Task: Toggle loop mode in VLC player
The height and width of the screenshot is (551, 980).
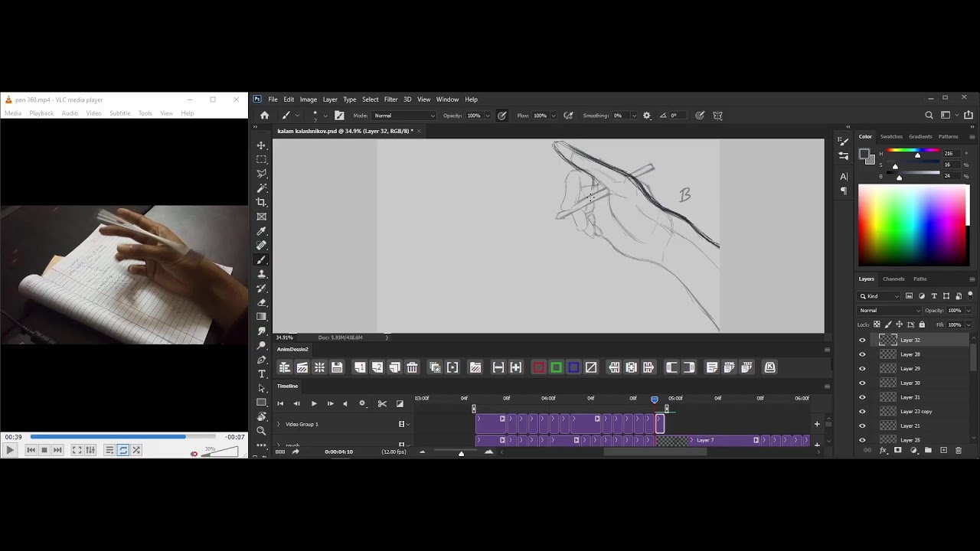Action: tap(122, 450)
